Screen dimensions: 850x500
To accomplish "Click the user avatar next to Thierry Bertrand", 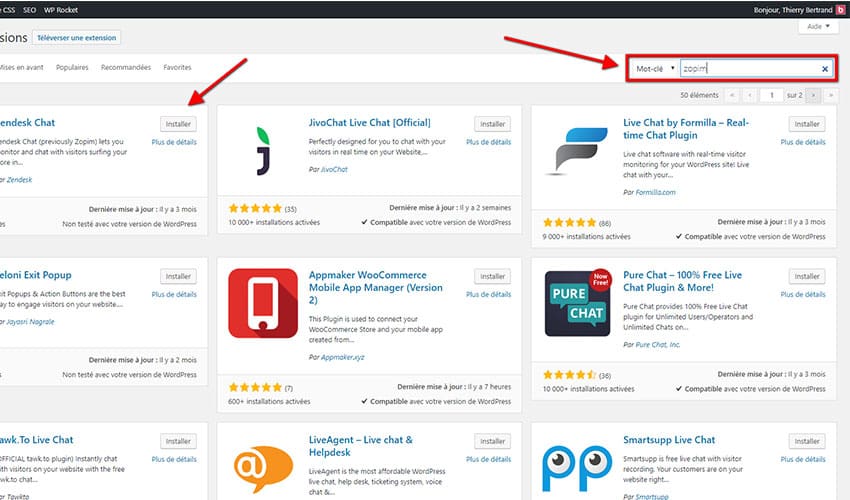I will click(x=840, y=10).
